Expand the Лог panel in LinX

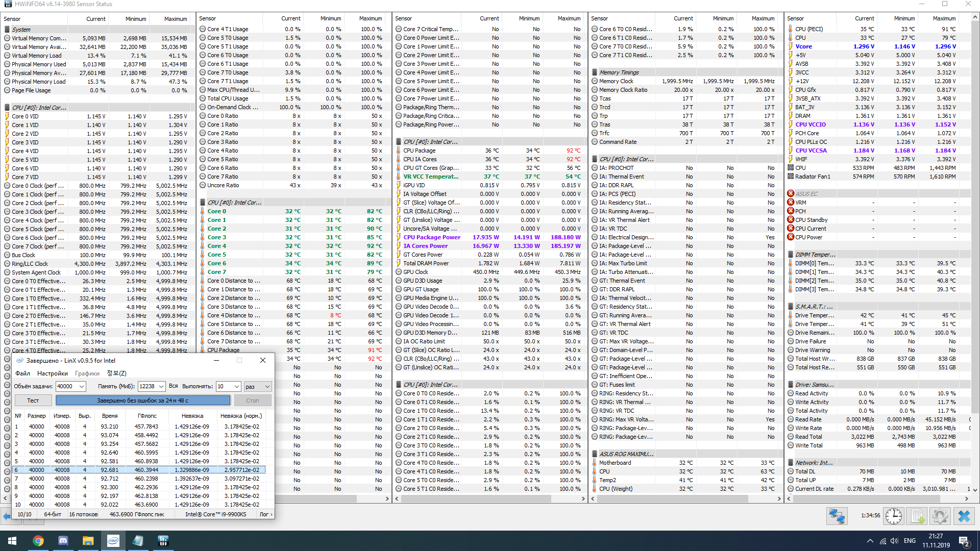(266, 514)
